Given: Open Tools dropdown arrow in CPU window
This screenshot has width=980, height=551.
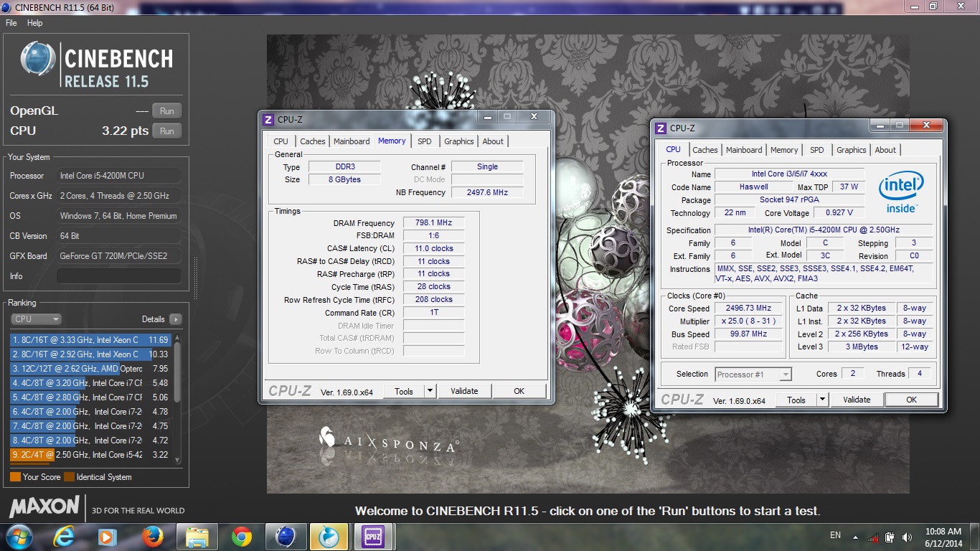Looking at the screenshot, I should click(x=823, y=400).
